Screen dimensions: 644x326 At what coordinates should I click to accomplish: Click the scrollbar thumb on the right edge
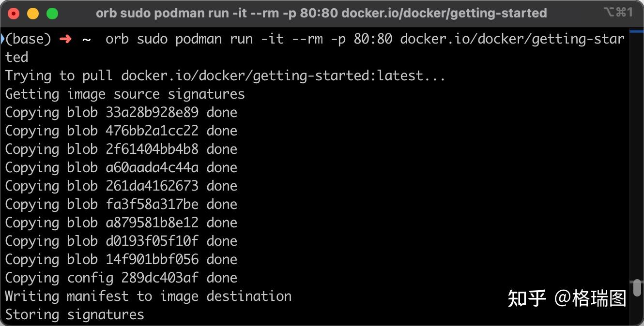point(638,285)
